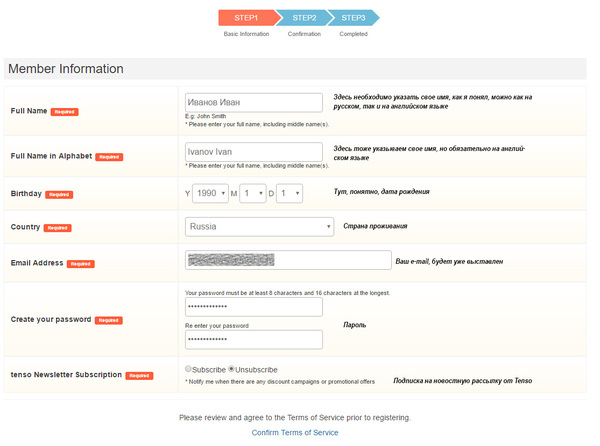Click the Re enter password field
Image resolution: width=600 pixels, height=446 pixels.
[254, 340]
